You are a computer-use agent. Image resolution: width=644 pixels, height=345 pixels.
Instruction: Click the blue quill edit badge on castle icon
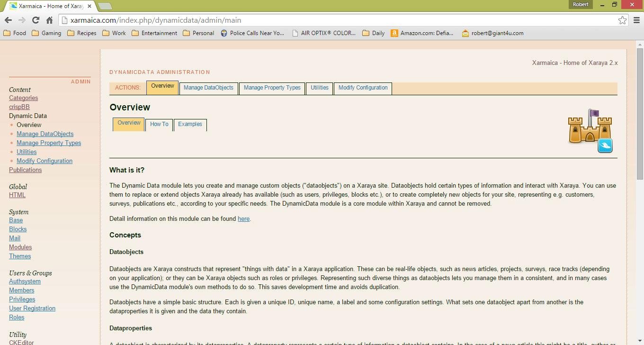pyautogui.click(x=605, y=146)
